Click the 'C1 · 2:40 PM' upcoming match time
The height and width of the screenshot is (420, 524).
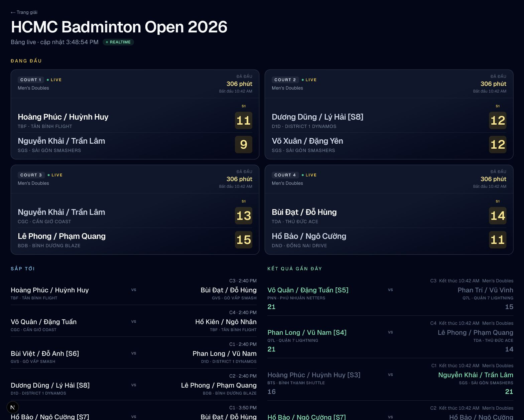coord(243,344)
